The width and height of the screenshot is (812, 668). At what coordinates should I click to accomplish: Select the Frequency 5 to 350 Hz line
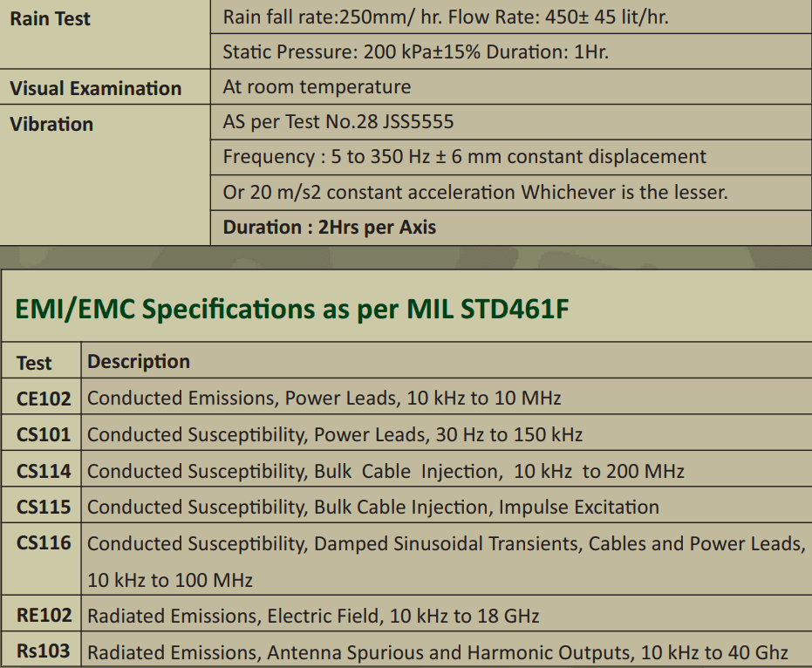465,156
